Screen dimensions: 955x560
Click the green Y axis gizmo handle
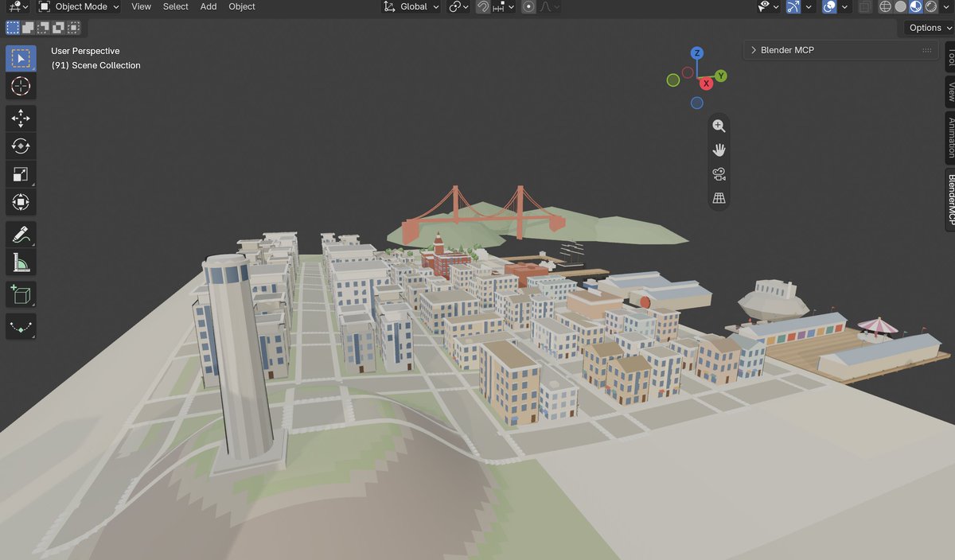(x=721, y=76)
